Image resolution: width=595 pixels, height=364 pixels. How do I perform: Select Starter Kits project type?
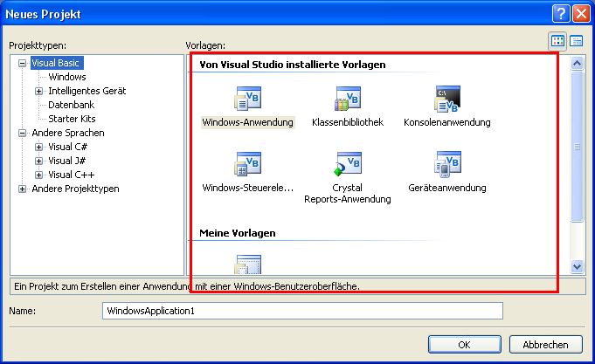(x=73, y=119)
